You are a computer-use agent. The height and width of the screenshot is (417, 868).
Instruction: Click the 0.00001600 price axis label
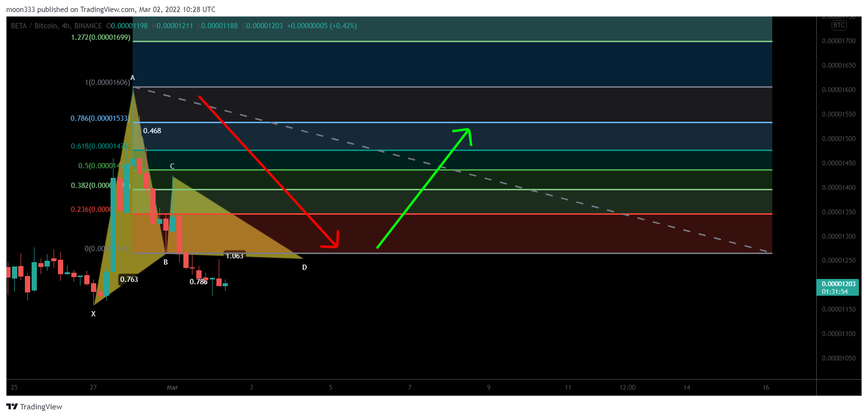coord(839,90)
